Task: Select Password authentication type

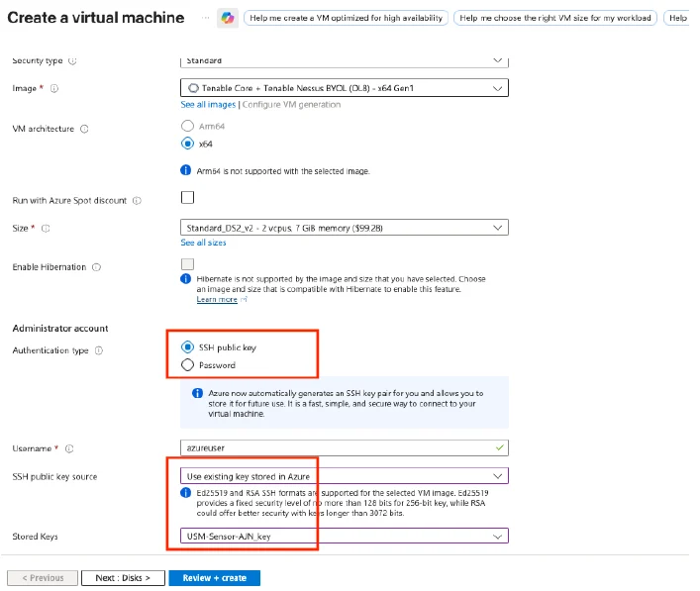Action: [187, 365]
